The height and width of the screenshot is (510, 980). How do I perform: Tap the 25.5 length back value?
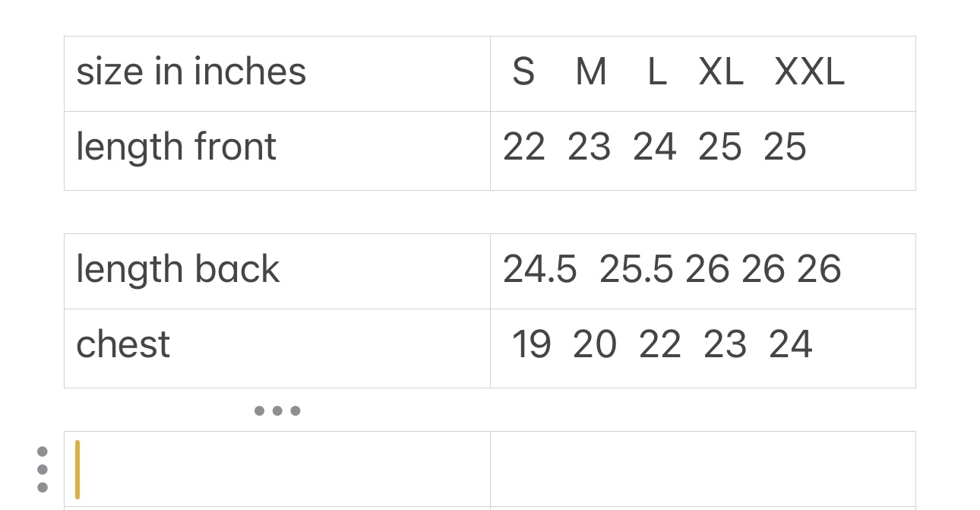click(636, 270)
